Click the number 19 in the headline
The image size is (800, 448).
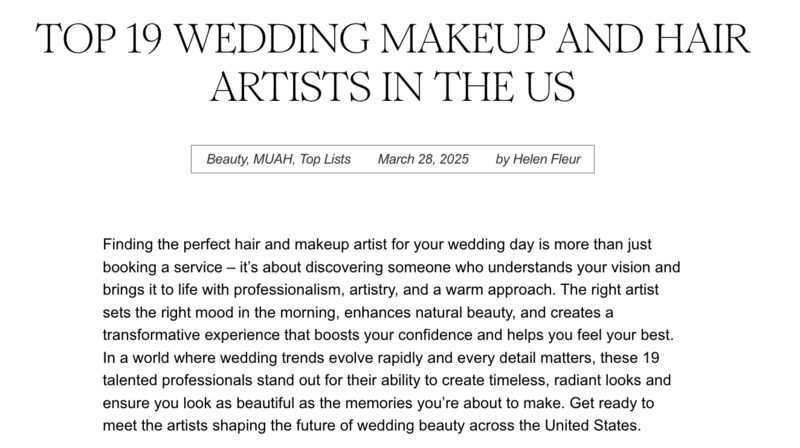pyautogui.click(x=144, y=39)
